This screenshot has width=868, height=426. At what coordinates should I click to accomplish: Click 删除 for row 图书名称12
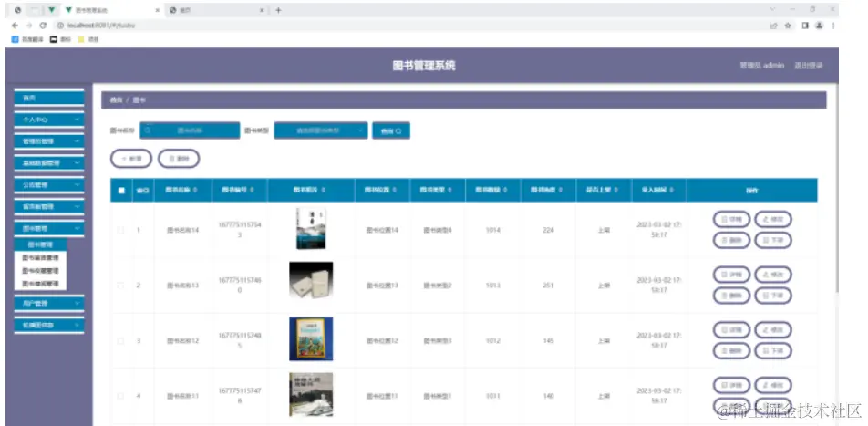pyautogui.click(x=731, y=350)
